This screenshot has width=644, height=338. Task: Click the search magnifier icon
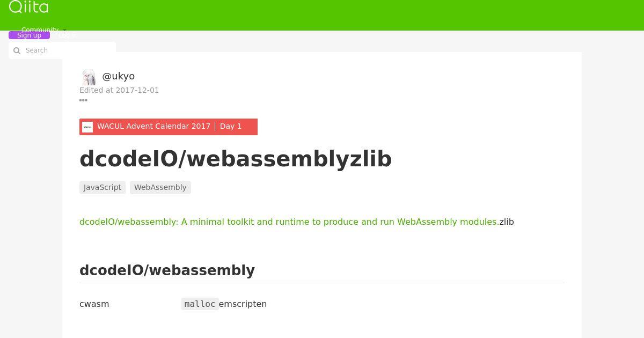tap(17, 50)
